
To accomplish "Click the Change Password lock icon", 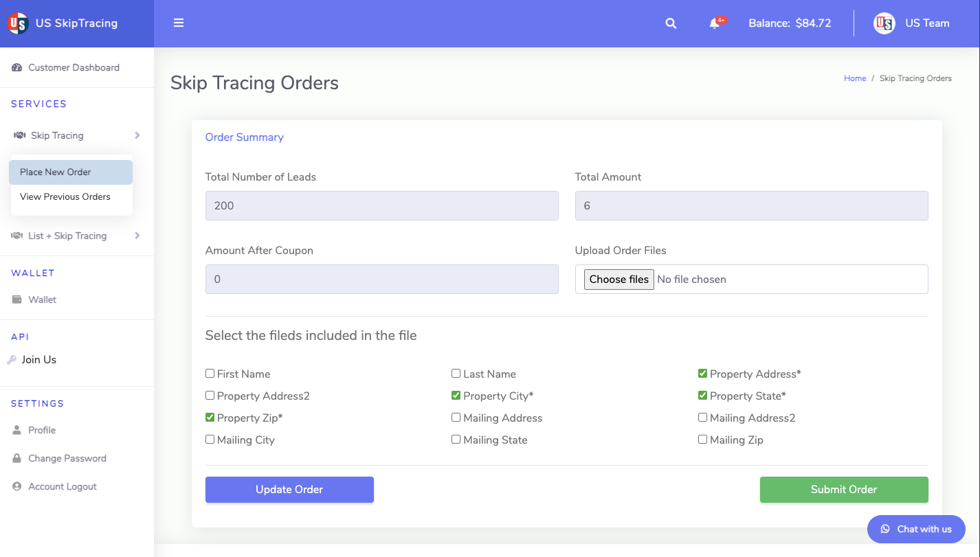I will pos(17,458).
